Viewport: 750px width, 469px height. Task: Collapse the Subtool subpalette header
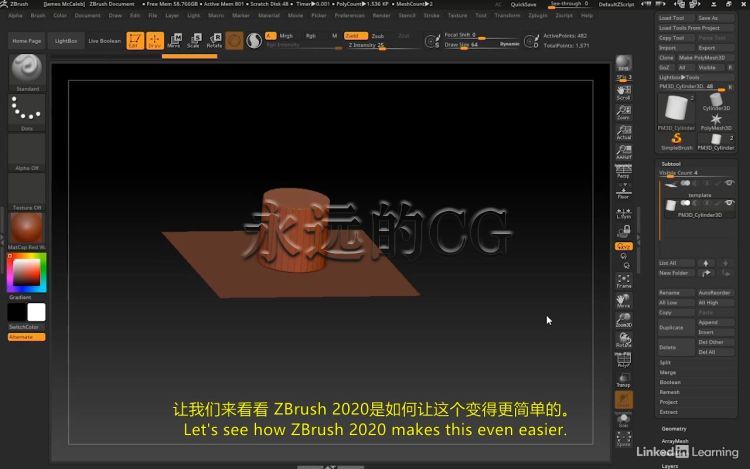(x=671, y=164)
